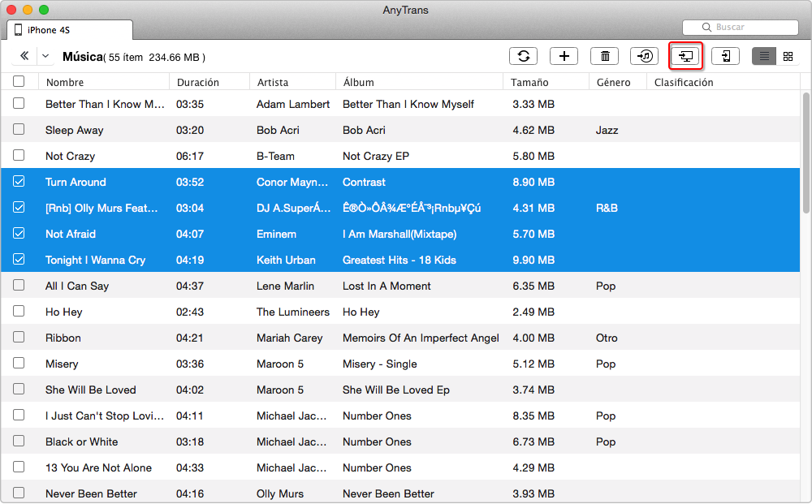This screenshot has width=812, height=504.
Task: Toggle the select-all checkbox in header
Action: (x=19, y=81)
